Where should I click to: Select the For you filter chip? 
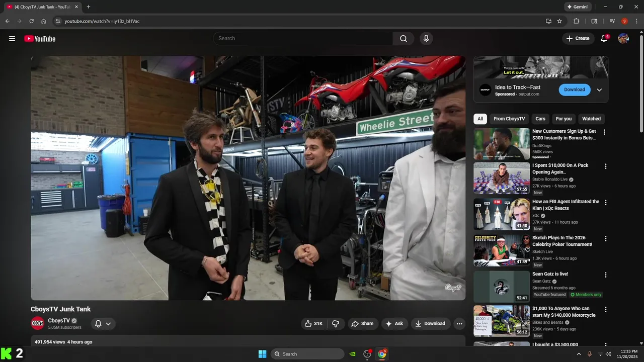[563, 119]
